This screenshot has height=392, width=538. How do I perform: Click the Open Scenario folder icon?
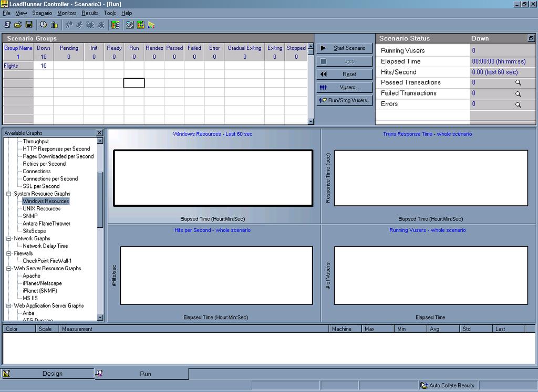pos(18,25)
